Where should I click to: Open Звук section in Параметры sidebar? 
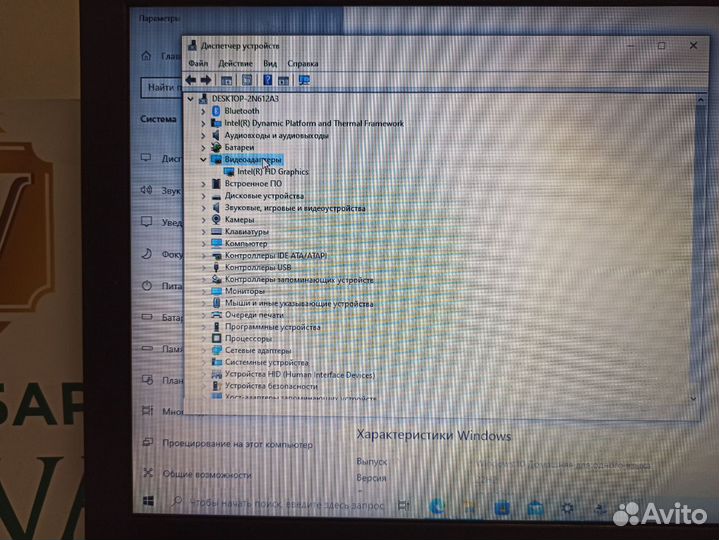point(161,190)
